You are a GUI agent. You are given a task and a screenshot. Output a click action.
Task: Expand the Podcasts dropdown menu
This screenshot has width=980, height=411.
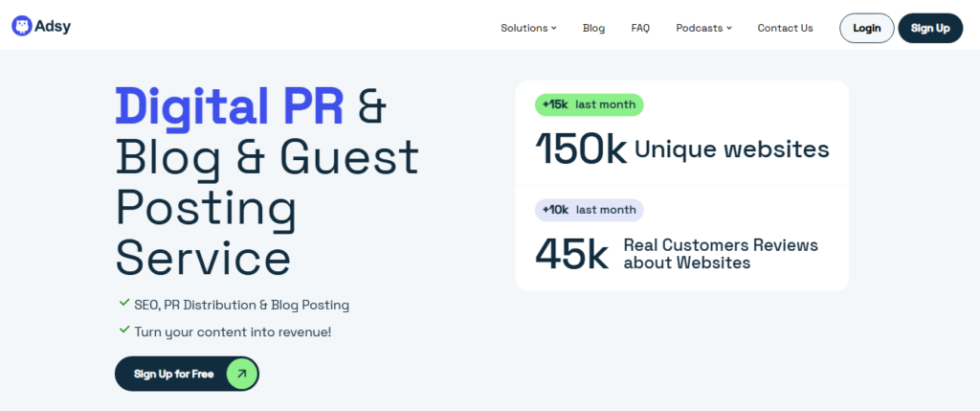(703, 28)
